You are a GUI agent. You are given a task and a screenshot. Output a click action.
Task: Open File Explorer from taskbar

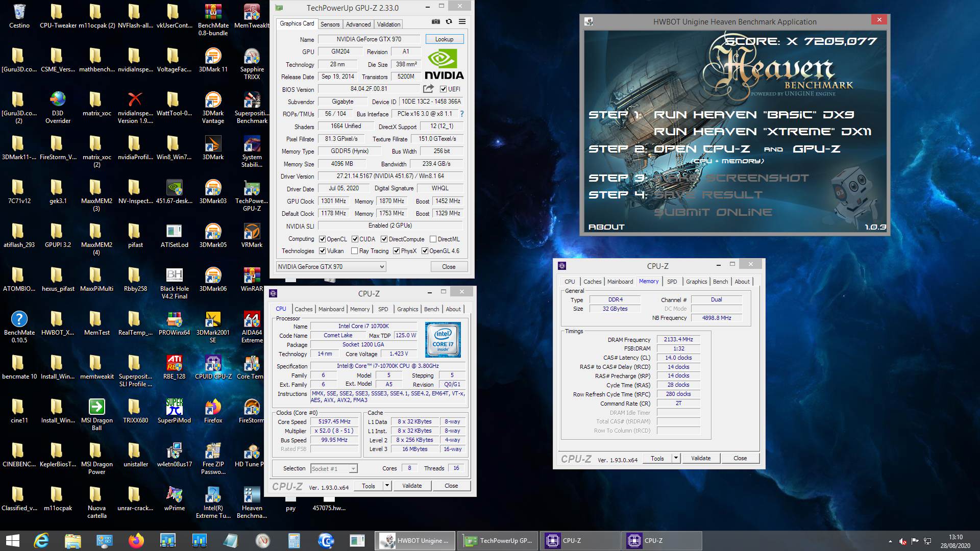pyautogui.click(x=73, y=541)
